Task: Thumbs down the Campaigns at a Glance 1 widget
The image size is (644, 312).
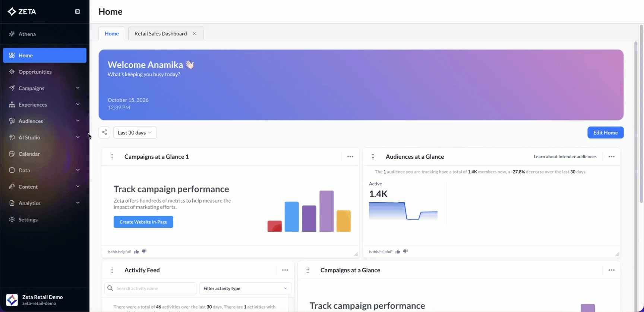Action: (x=144, y=252)
